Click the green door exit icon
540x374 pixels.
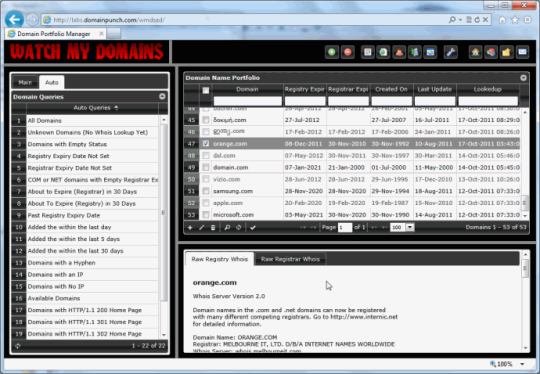tap(415, 52)
